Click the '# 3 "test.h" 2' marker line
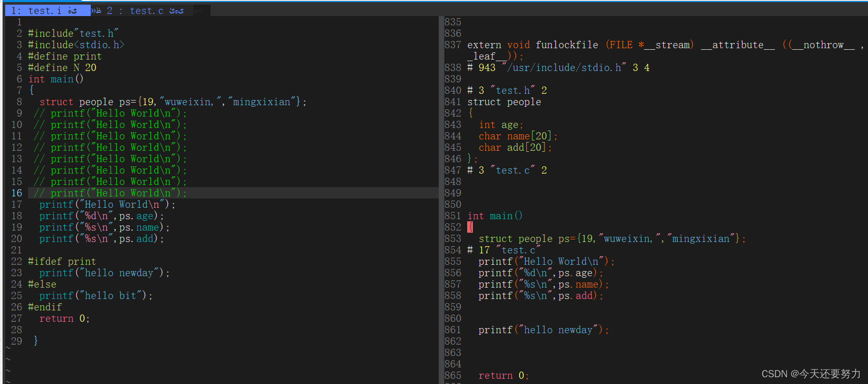This screenshot has height=384, width=868. click(x=507, y=91)
